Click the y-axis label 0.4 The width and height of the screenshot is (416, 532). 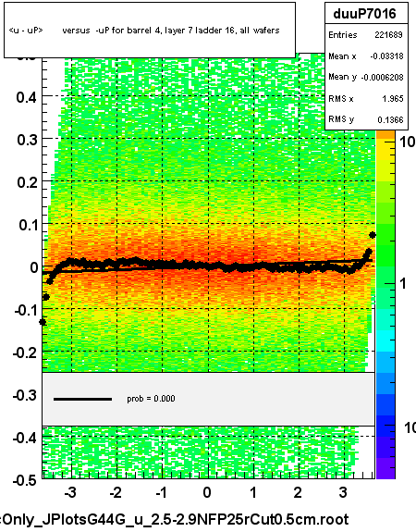[27, 97]
